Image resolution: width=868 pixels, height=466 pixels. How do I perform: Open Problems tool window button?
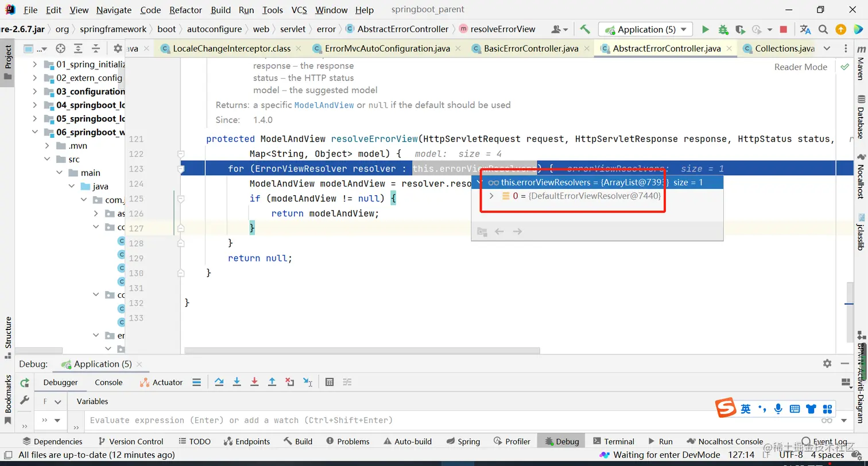[x=348, y=441]
